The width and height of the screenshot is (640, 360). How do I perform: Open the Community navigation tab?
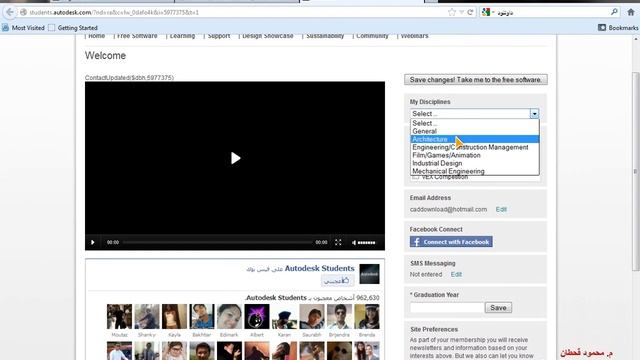tap(372, 36)
